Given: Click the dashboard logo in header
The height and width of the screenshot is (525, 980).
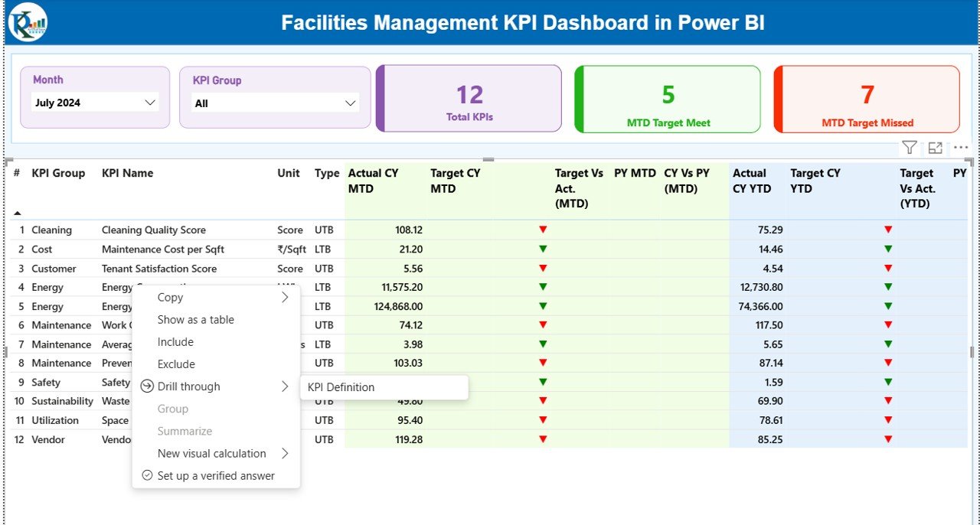Looking at the screenshot, I should click(28, 22).
